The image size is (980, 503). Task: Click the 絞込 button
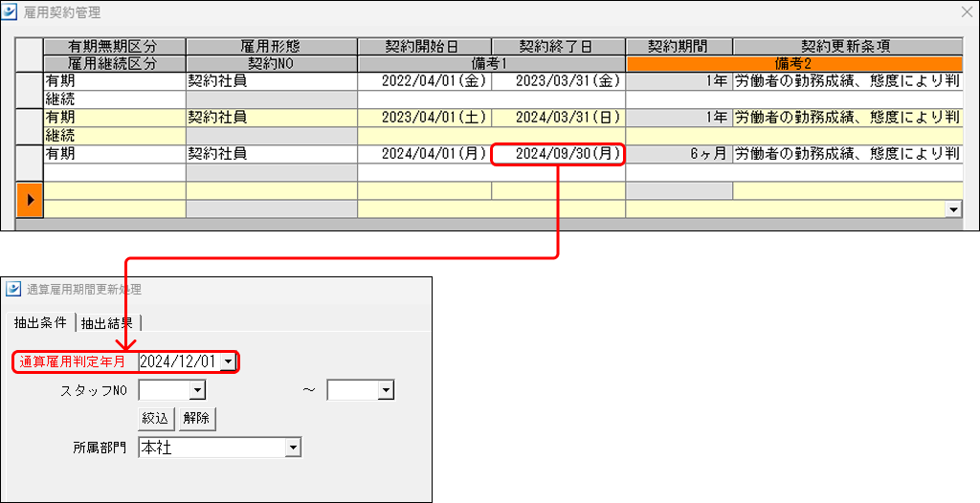tap(156, 419)
